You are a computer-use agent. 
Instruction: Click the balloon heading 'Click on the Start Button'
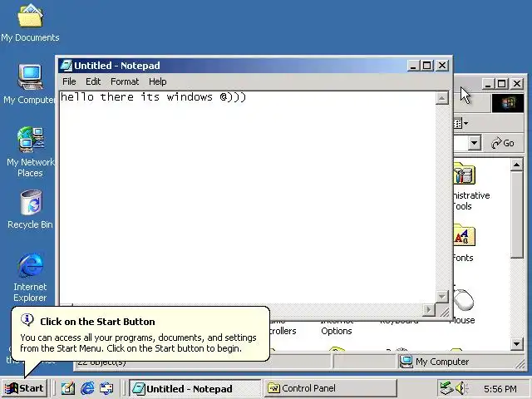(97, 322)
